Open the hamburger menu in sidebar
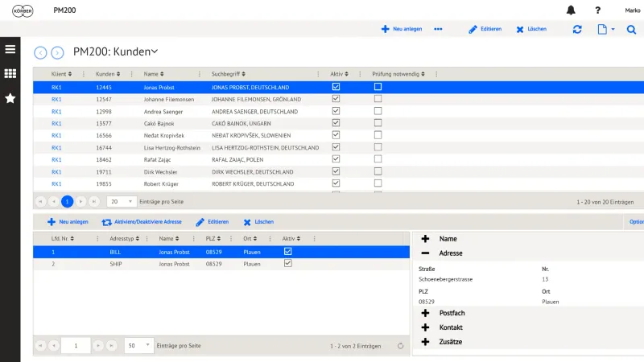 pos(10,49)
